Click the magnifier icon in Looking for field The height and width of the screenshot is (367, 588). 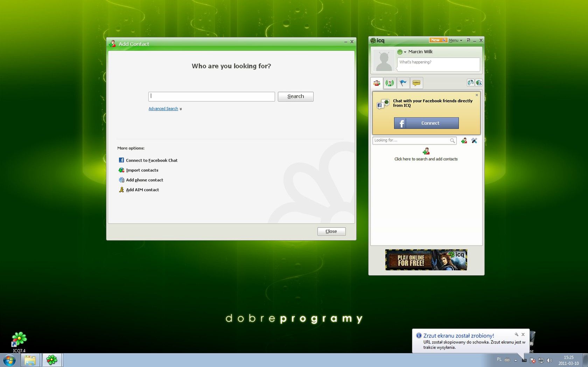click(453, 140)
